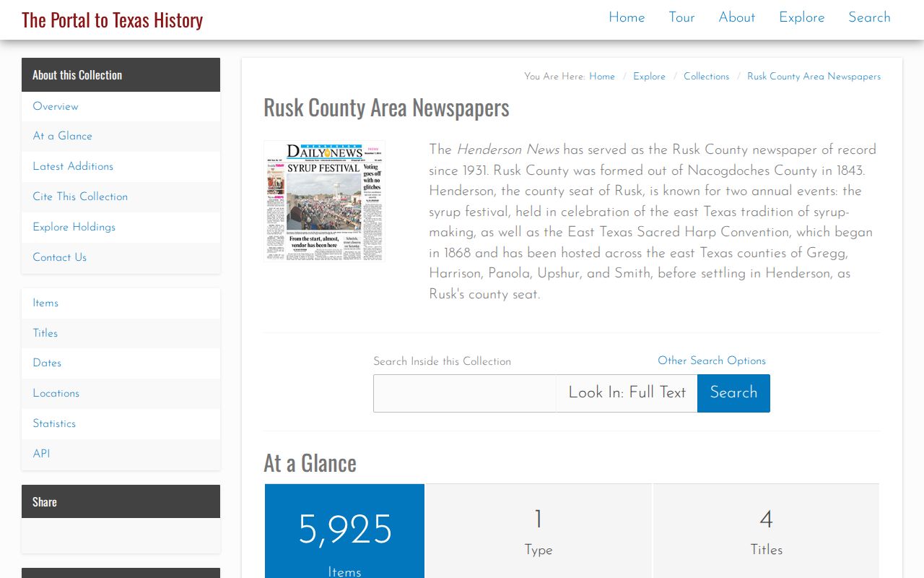
Task: Open API sidebar link
Action: point(121,454)
